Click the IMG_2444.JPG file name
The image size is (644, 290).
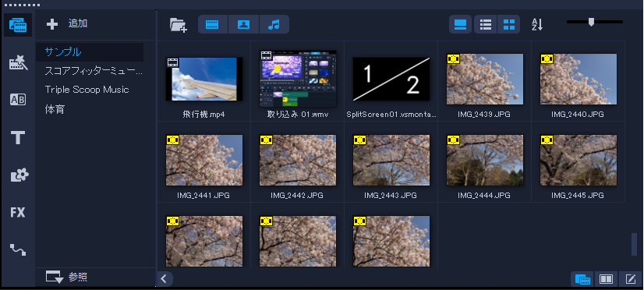coord(484,196)
